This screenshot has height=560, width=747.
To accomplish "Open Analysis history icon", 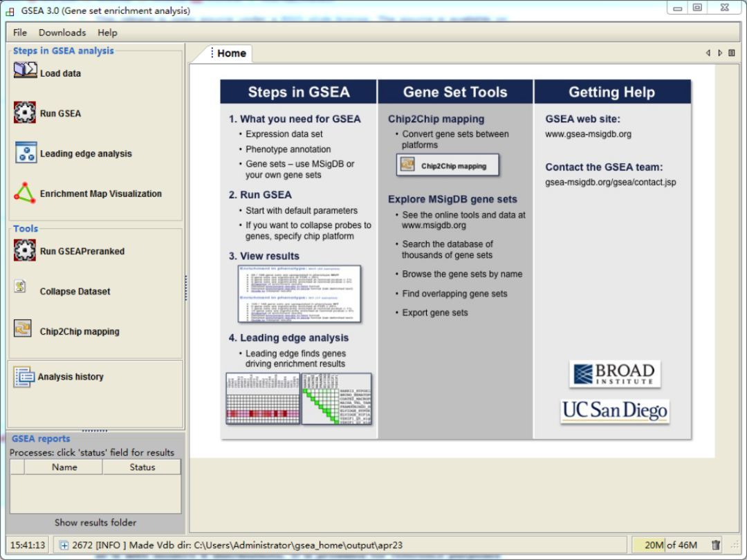I will pyautogui.click(x=24, y=377).
